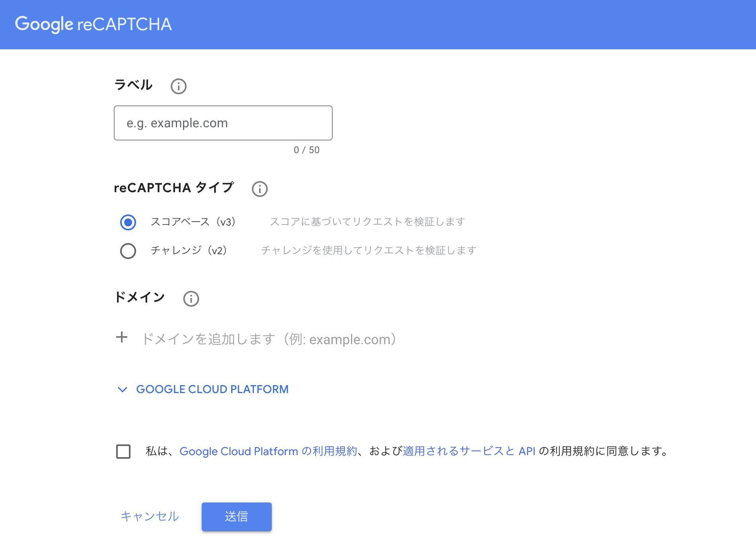
Task: Open the Google Cloud Platform の利用規約 link
Action: tap(269, 451)
